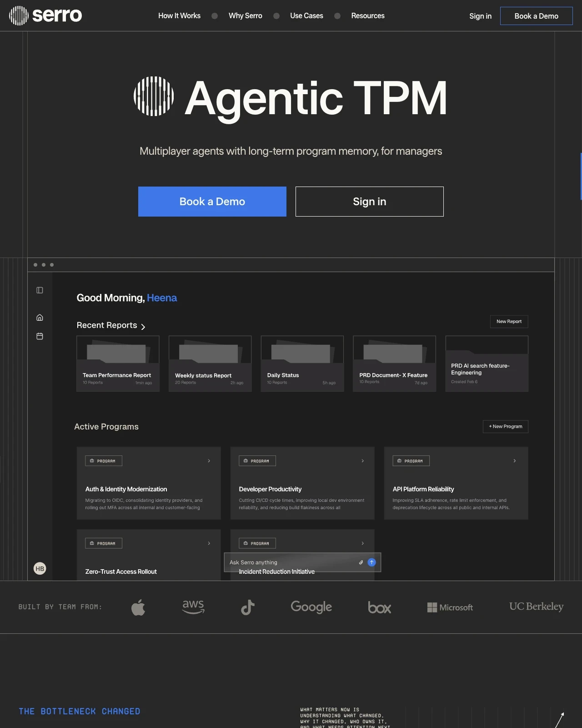The image size is (582, 728).
Task: Open Weekly status Report thumbnail
Action: point(210,364)
